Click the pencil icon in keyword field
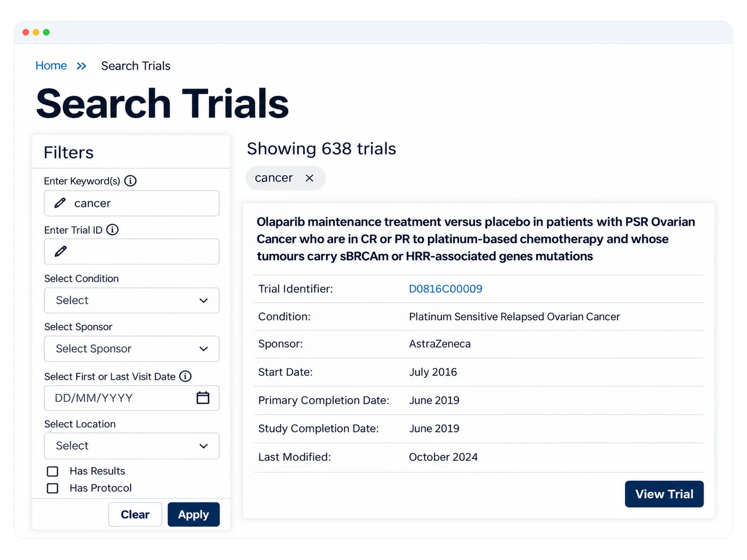The height and width of the screenshot is (560, 747). tap(60, 203)
